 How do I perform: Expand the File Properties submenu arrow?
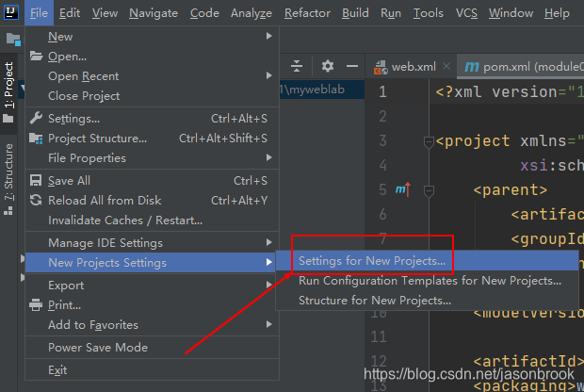(268, 157)
